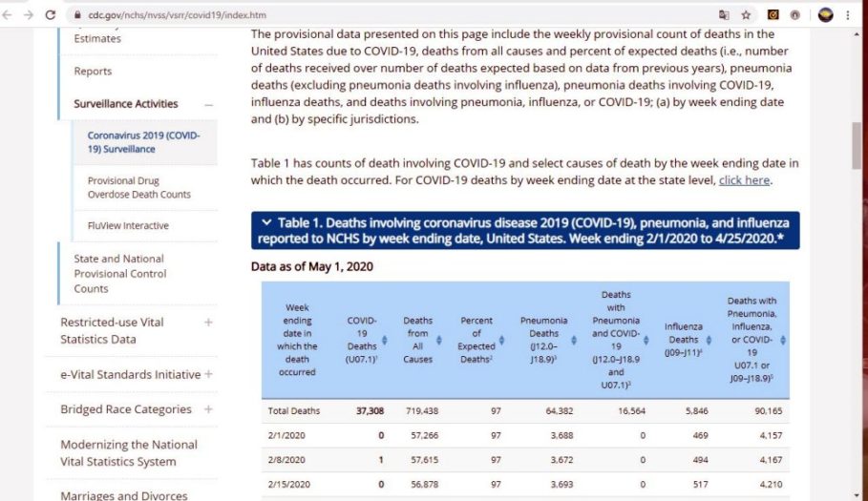868x501 pixels.
Task: Sort by Deaths with Pneumonia and COVID-19
Action: click(646, 340)
